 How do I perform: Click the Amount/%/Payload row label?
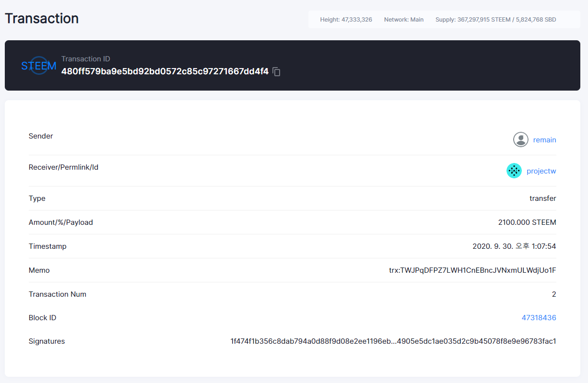tap(61, 222)
